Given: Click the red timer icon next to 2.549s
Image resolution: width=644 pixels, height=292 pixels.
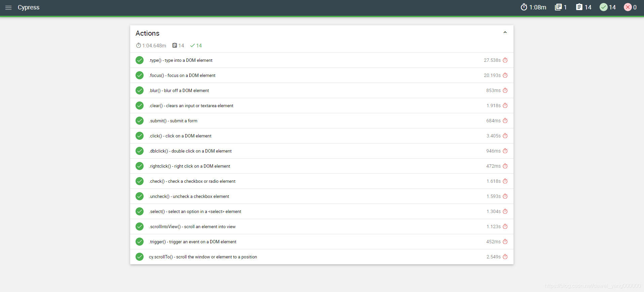Looking at the screenshot, I should click(505, 257).
